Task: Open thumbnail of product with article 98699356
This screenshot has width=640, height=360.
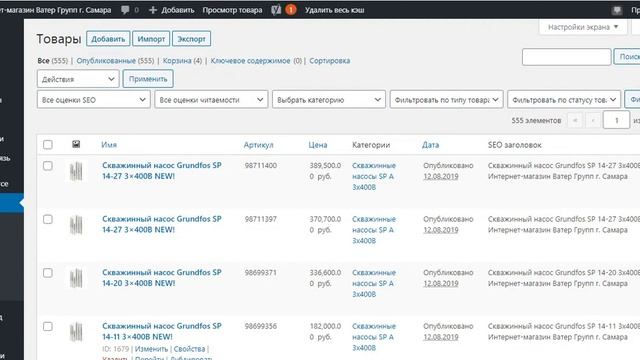Action: [x=76, y=332]
